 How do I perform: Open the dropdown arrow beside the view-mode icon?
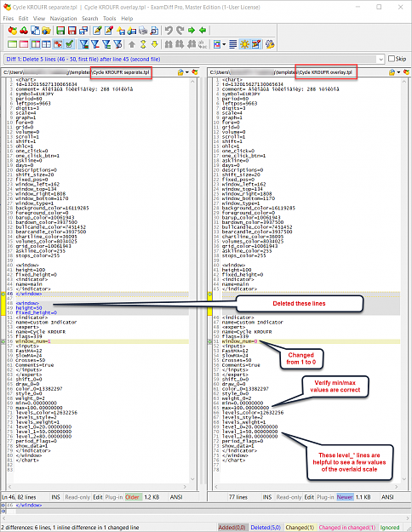225,44
